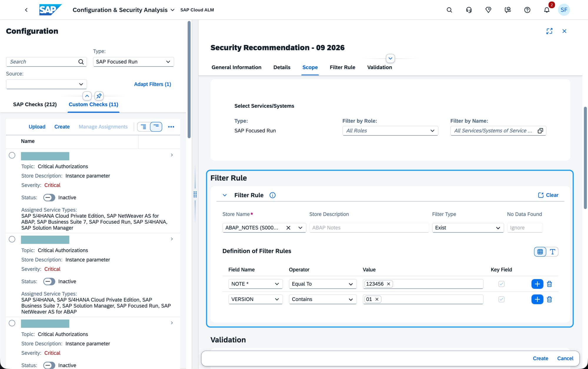Open value help for Filter by Name
This screenshot has height=369, width=588.
coord(540,131)
